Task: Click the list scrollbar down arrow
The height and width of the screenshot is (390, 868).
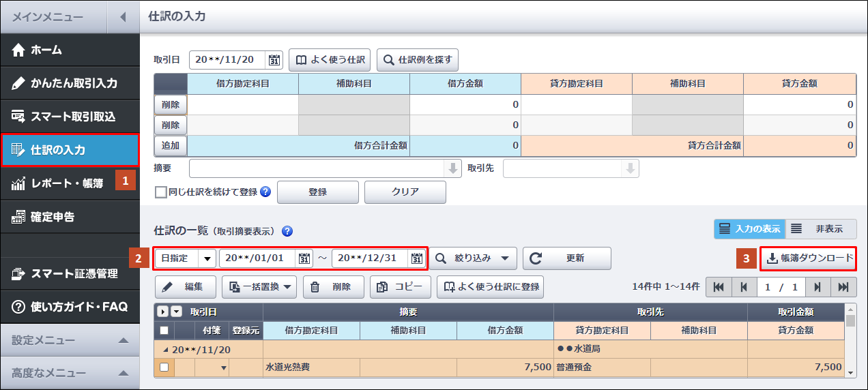Action: (850, 372)
